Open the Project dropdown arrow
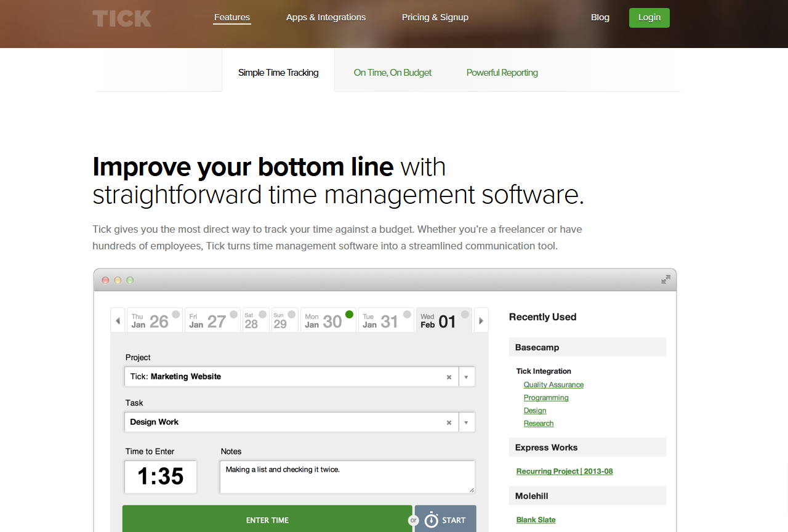The width and height of the screenshot is (788, 532). tap(466, 377)
